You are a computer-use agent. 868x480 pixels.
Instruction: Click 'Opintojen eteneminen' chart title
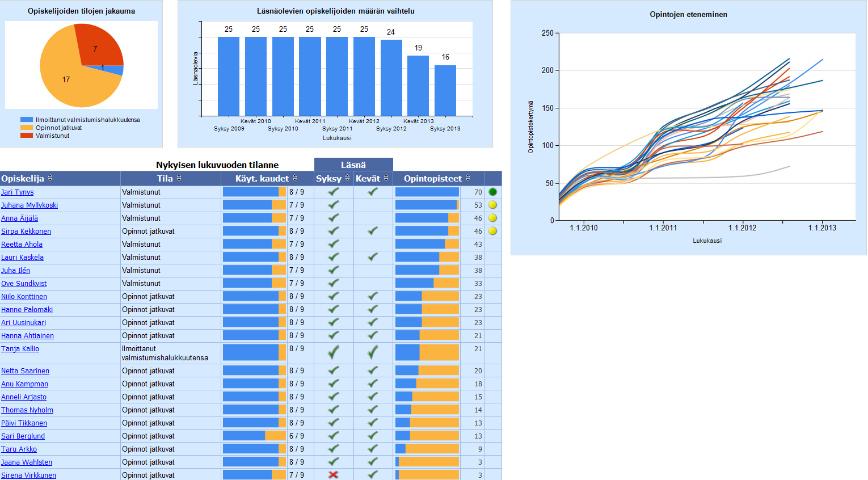coord(688,14)
